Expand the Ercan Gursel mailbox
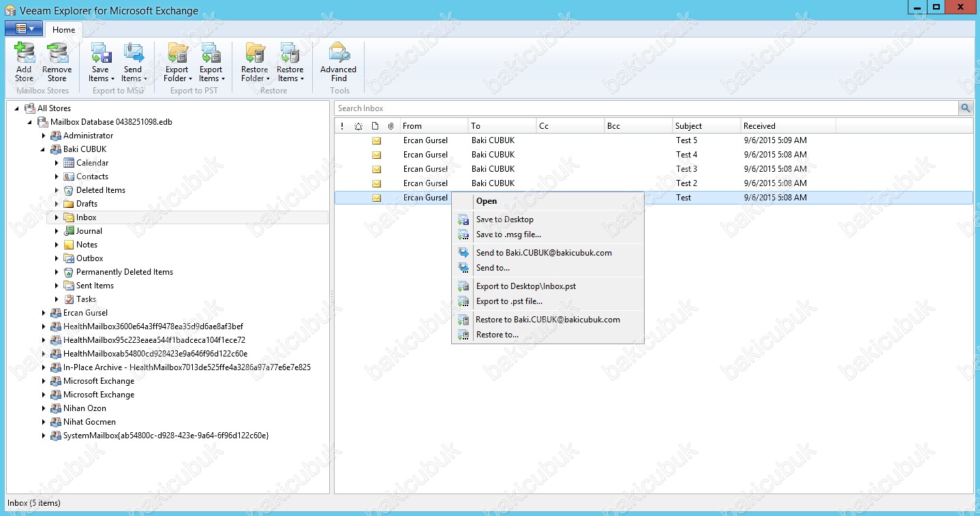The height and width of the screenshot is (516, 980). [x=44, y=313]
